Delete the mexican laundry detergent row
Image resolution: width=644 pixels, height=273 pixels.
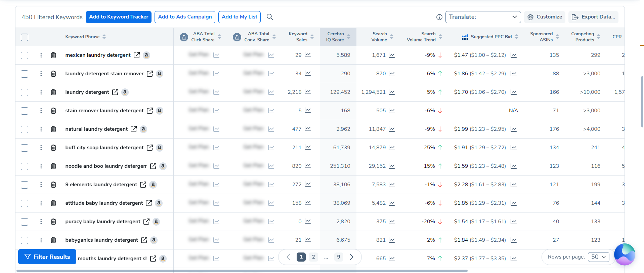click(x=53, y=55)
